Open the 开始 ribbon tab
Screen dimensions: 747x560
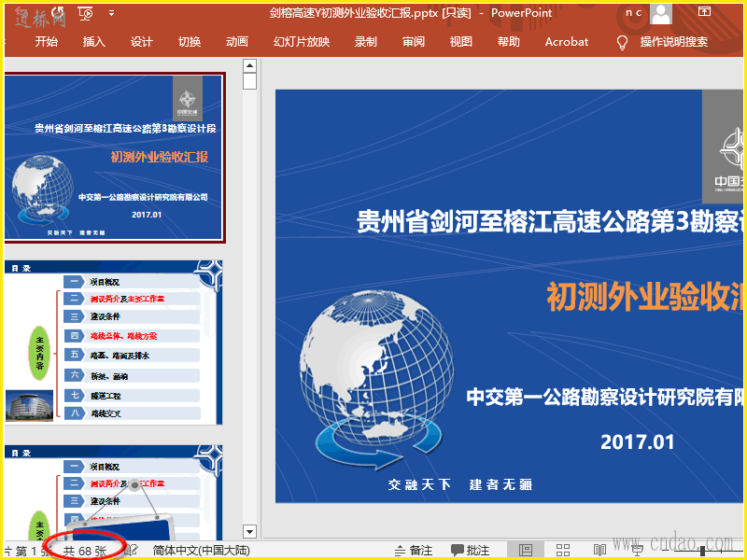46,41
